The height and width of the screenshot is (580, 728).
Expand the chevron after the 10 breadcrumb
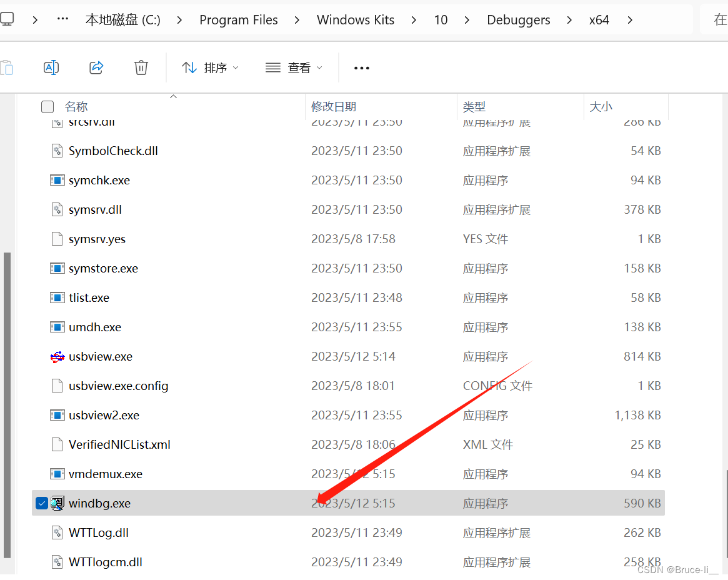pos(467,20)
